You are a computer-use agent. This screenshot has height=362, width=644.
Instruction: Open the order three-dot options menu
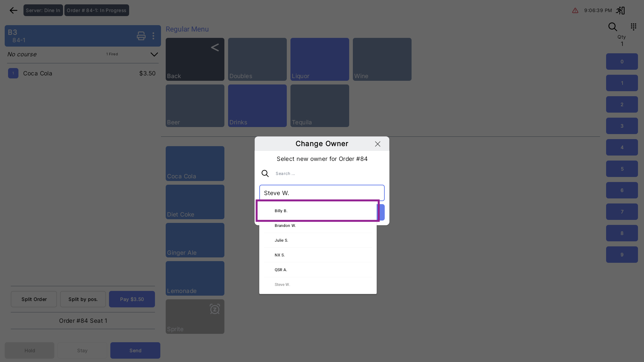153,36
